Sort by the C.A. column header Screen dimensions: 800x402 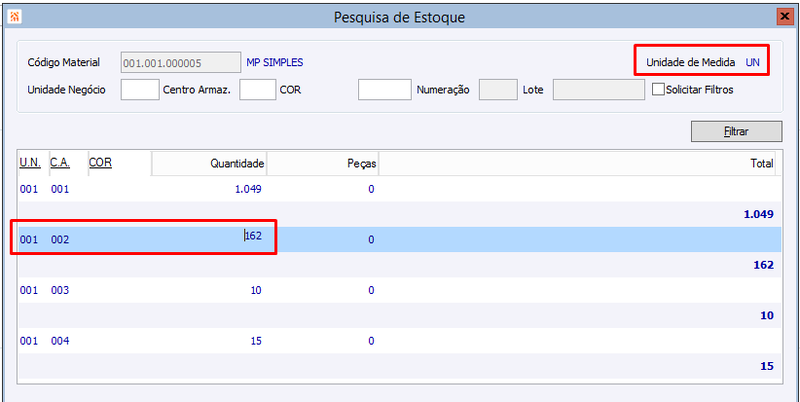60,163
